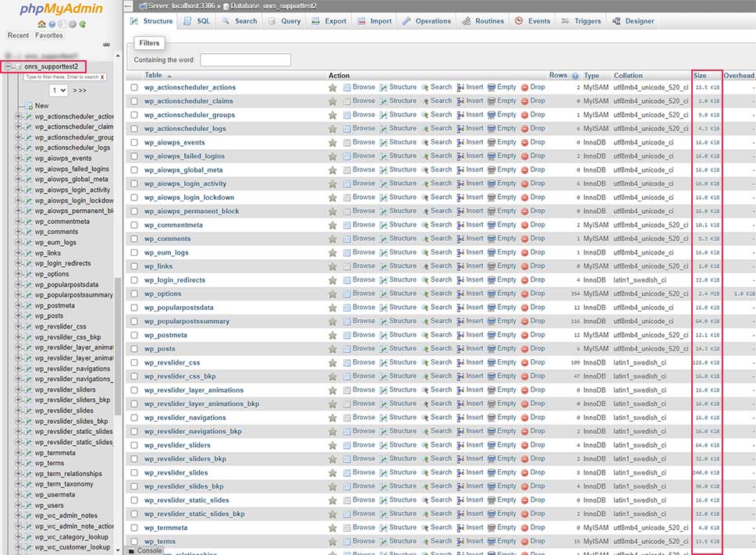Open the Export tab
756x555 pixels.
point(329,21)
